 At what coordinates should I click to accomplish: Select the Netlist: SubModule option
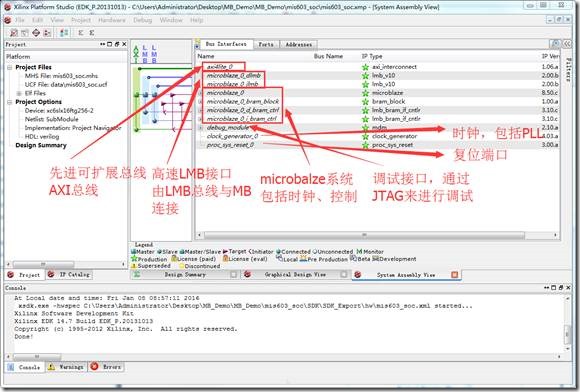pyautogui.click(x=52, y=119)
